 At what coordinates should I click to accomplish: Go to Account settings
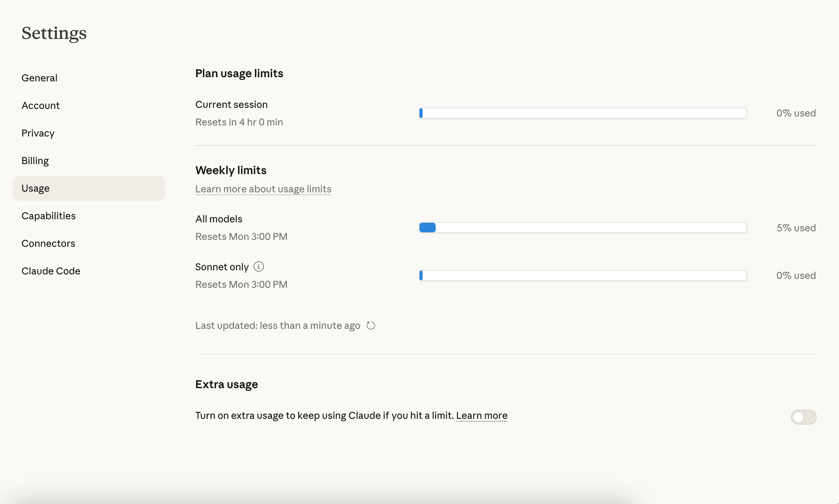[x=89, y=105]
